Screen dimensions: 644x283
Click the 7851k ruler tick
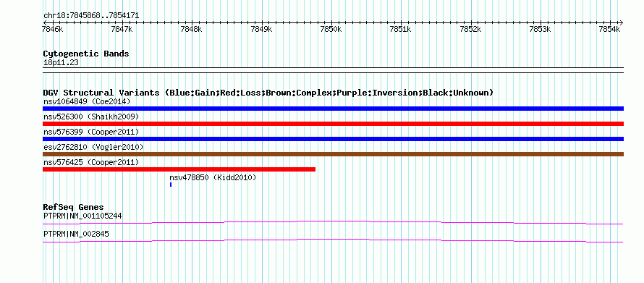[x=401, y=30]
